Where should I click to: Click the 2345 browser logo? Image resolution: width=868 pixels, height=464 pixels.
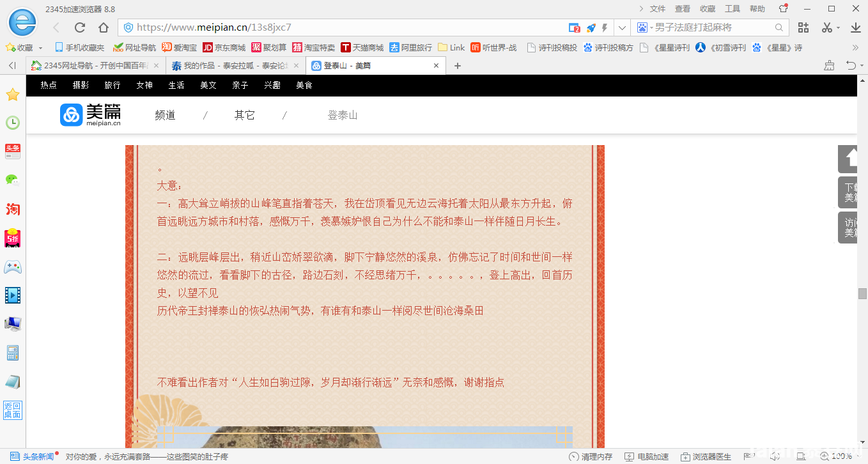(22, 23)
